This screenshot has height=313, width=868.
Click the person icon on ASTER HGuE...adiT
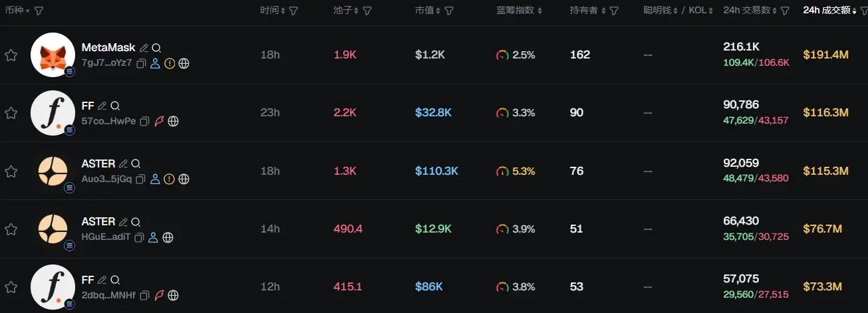pos(153,237)
